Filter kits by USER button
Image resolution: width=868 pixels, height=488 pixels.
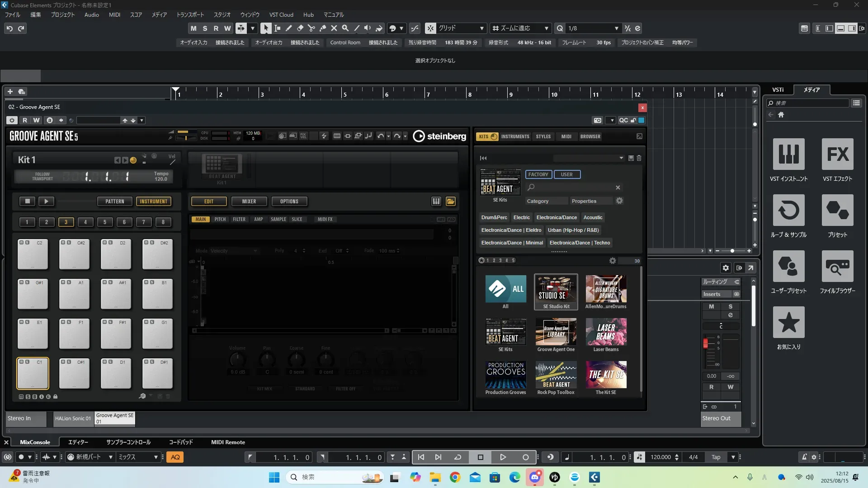tap(566, 174)
